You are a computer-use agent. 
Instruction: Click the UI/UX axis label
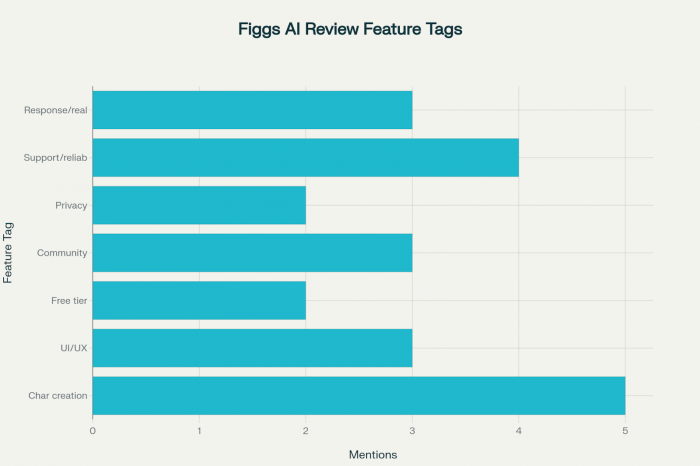pyautogui.click(x=75, y=347)
